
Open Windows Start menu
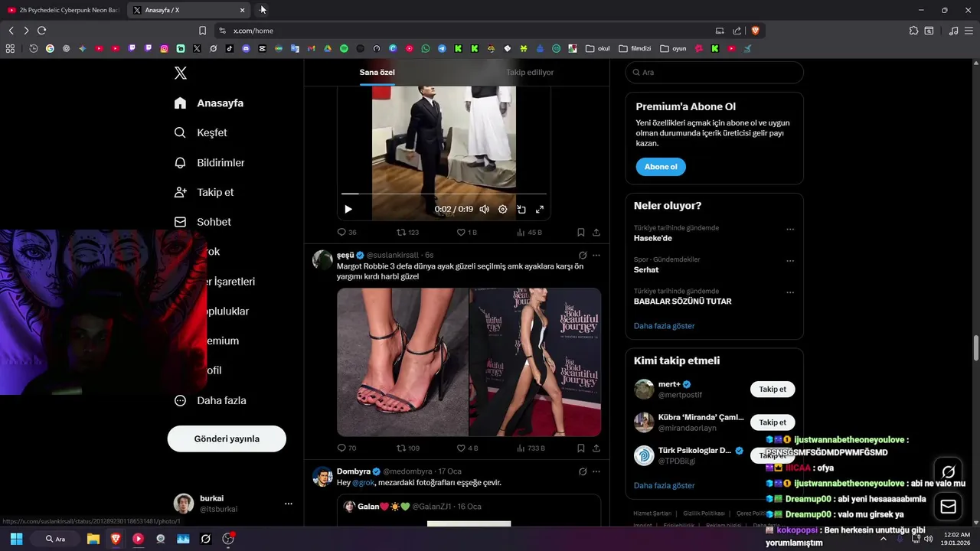pos(16,539)
